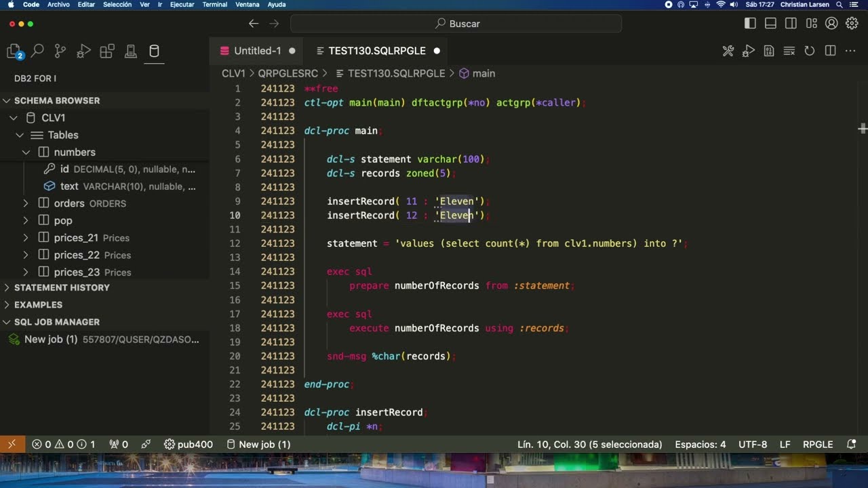Open the Run and Debug view icon

pyautogui.click(x=83, y=51)
